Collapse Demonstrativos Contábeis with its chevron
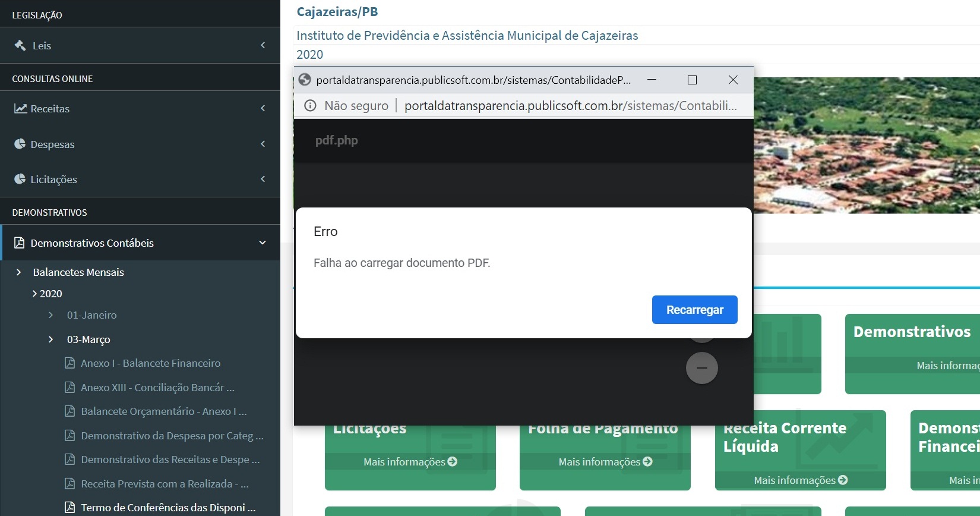This screenshot has height=516, width=980. click(263, 243)
